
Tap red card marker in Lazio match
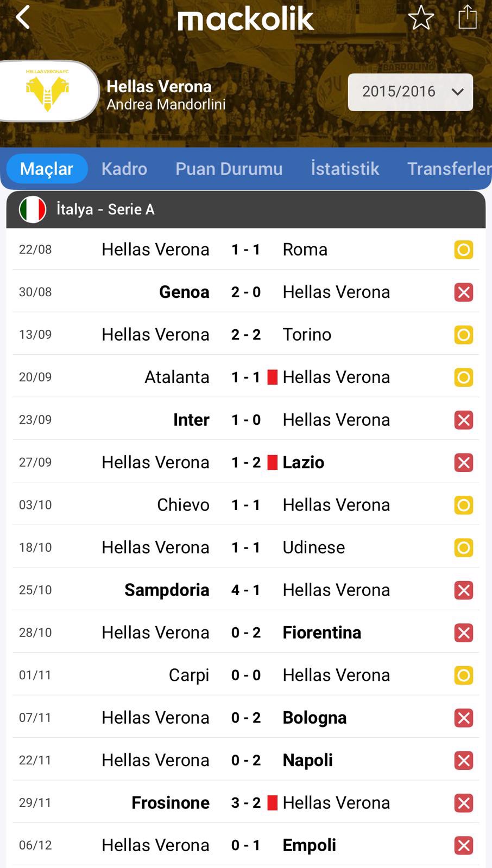[x=273, y=463]
